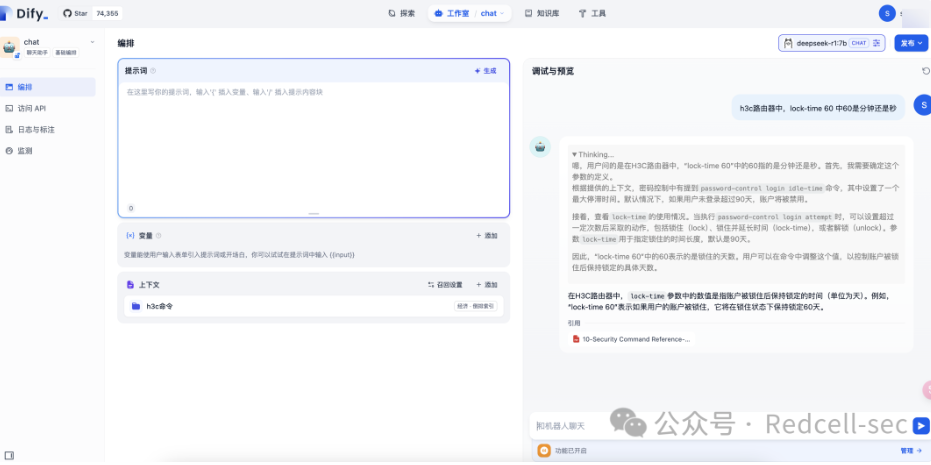Expand the chat app switcher in top bar
Image resolution: width=931 pixels, height=465 pixels.
[493, 13]
